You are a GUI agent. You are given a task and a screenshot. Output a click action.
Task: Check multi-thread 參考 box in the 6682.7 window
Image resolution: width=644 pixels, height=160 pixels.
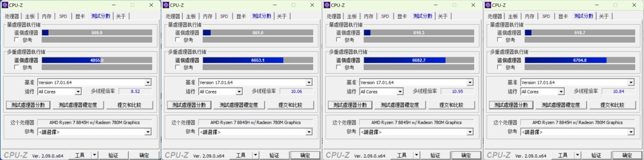tap(339, 67)
